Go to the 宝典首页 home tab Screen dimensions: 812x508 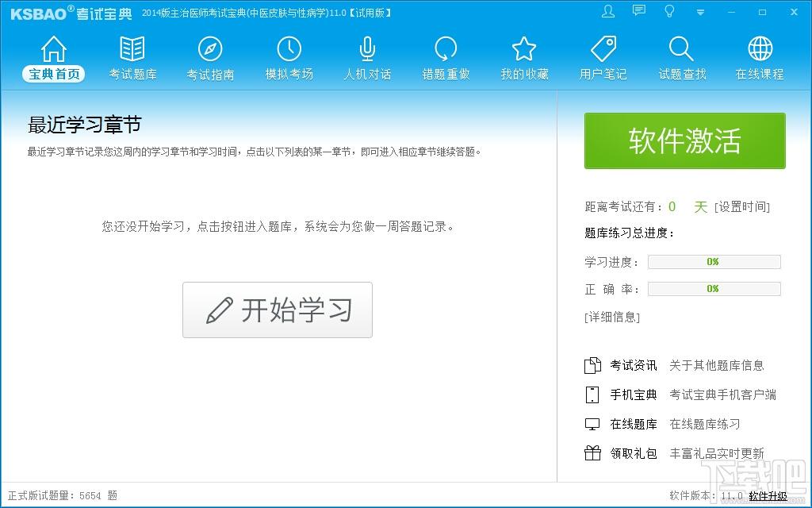pyautogui.click(x=53, y=59)
